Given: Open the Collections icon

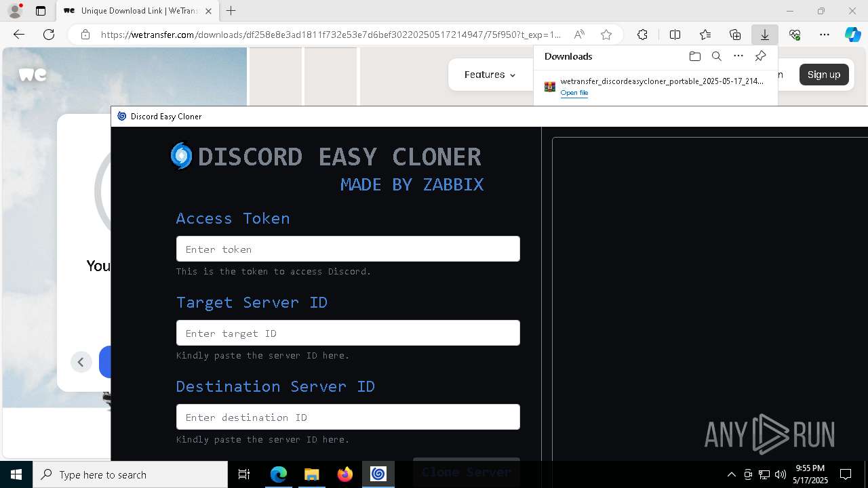Looking at the screenshot, I should (735, 35).
